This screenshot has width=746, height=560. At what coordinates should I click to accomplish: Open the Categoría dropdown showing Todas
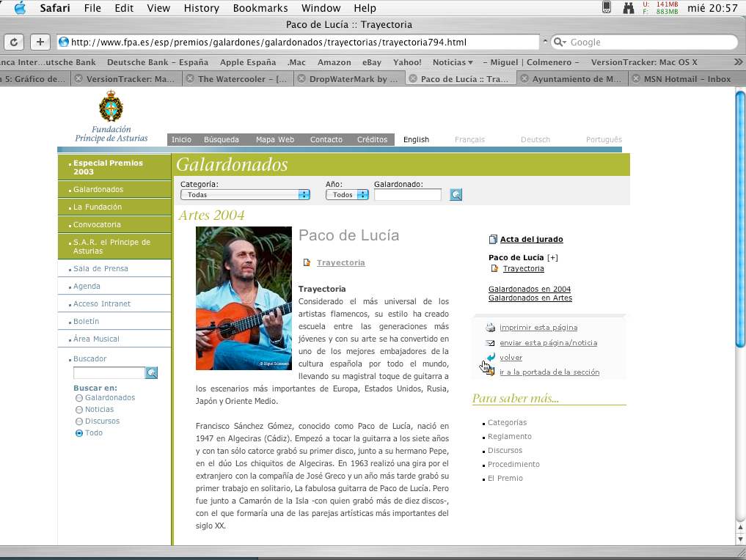pyautogui.click(x=245, y=195)
